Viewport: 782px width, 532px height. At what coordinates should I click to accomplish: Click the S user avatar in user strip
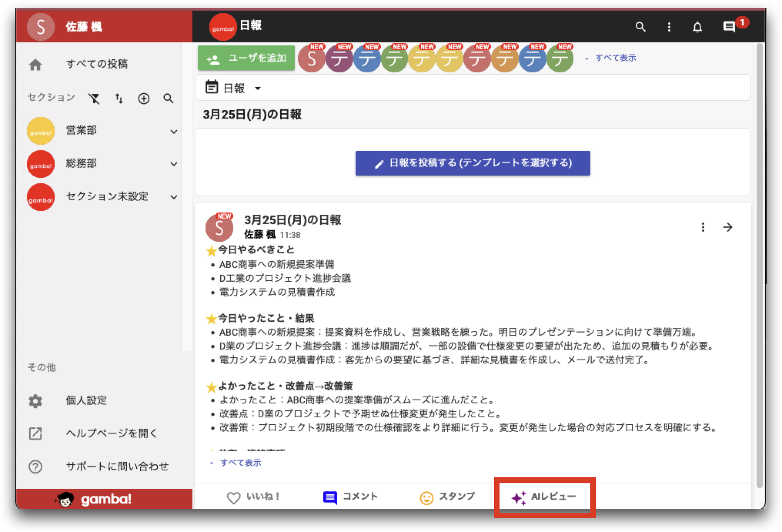(312, 59)
